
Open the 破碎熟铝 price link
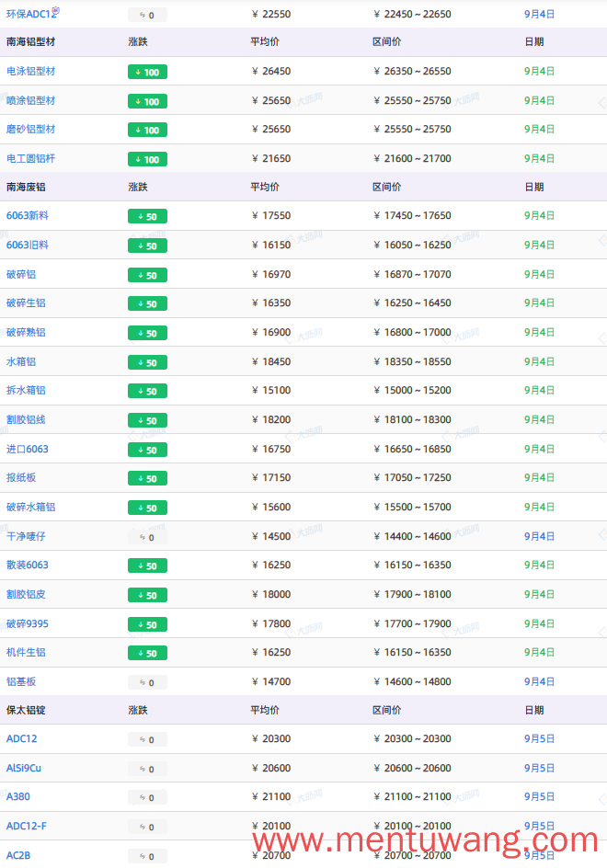[x=26, y=333]
